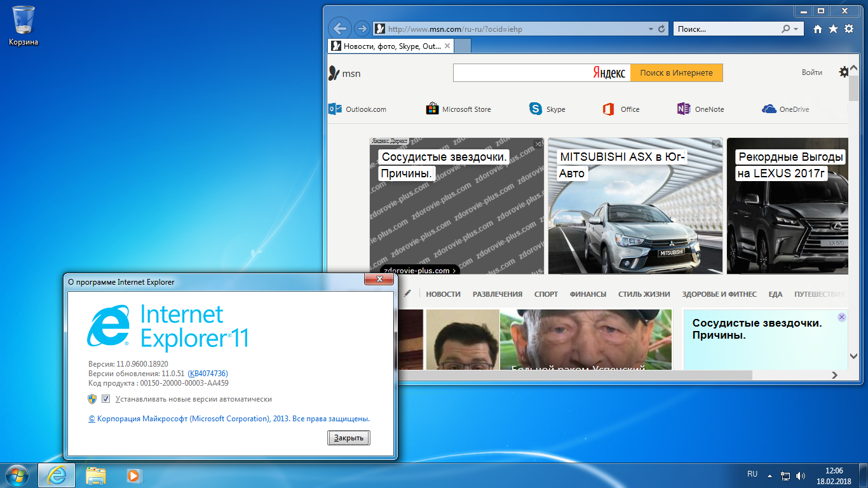Image resolution: width=868 pixels, height=488 pixels.
Task: Open the KB4074736 update link
Action: [208, 374]
